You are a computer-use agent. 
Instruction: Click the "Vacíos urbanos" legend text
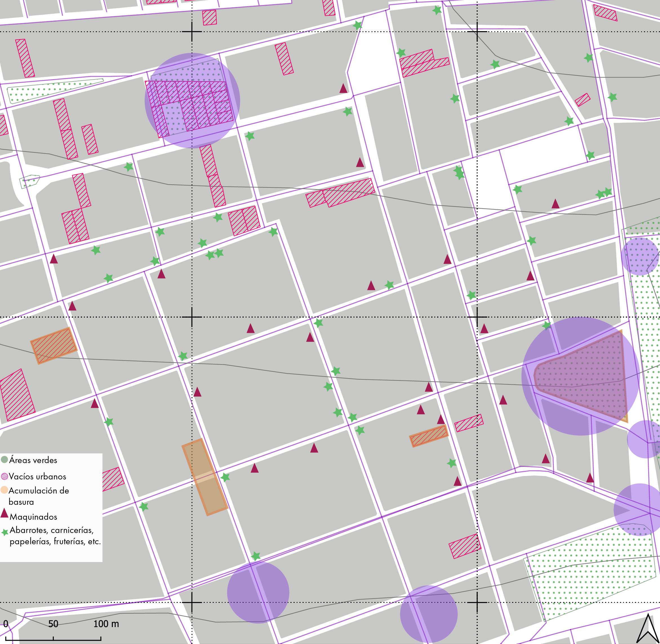pyautogui.click(x=37, y=477)
